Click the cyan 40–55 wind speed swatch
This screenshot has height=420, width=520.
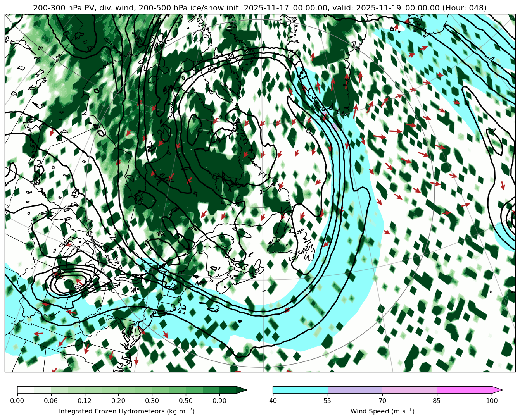(300, 390)
